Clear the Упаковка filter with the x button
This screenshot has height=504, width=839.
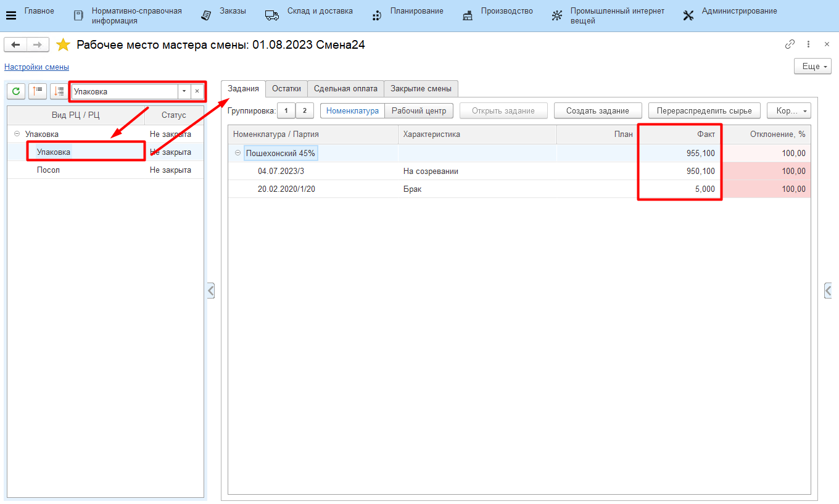pyautogui.click(x=197, y=91)
